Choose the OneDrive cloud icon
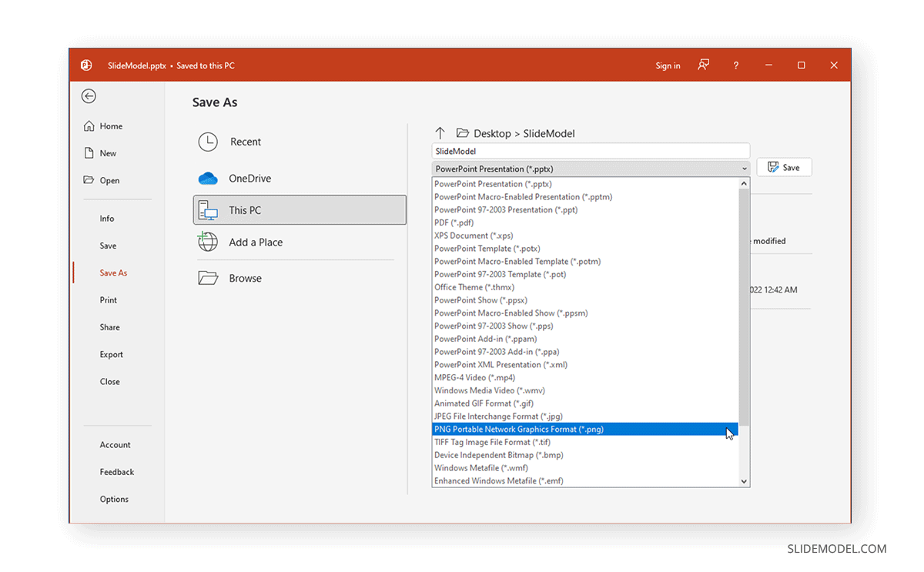 pos(208,179)
